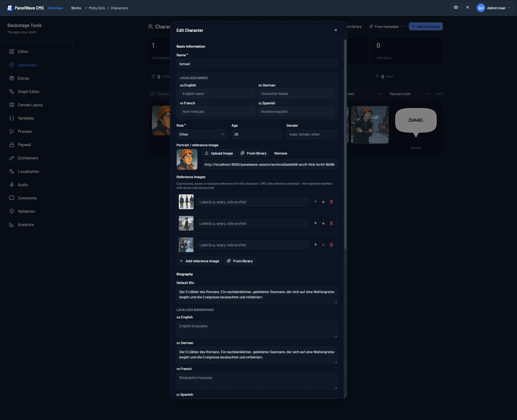This screenshot has height=420, width=517.
Task: Click the Ismael portrait thumbnail in dialog
Action: coord(187,159)
